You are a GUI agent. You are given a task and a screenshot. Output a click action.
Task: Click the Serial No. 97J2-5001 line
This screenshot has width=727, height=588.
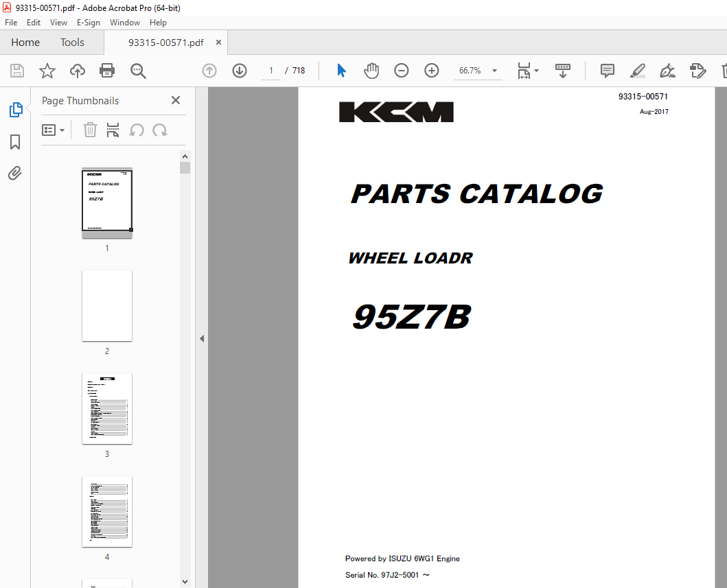coord(387,575)
